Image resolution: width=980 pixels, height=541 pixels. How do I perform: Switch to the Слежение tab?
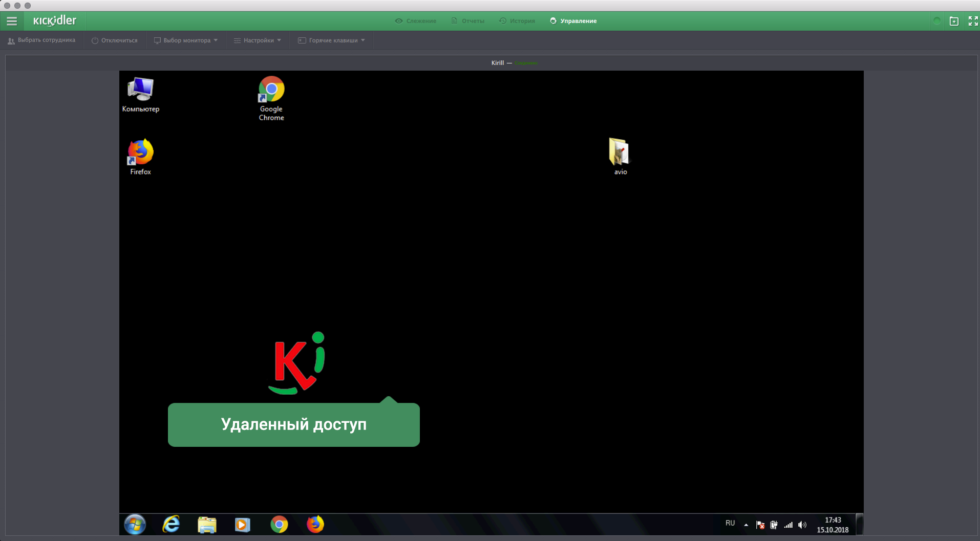click(415, 21)
